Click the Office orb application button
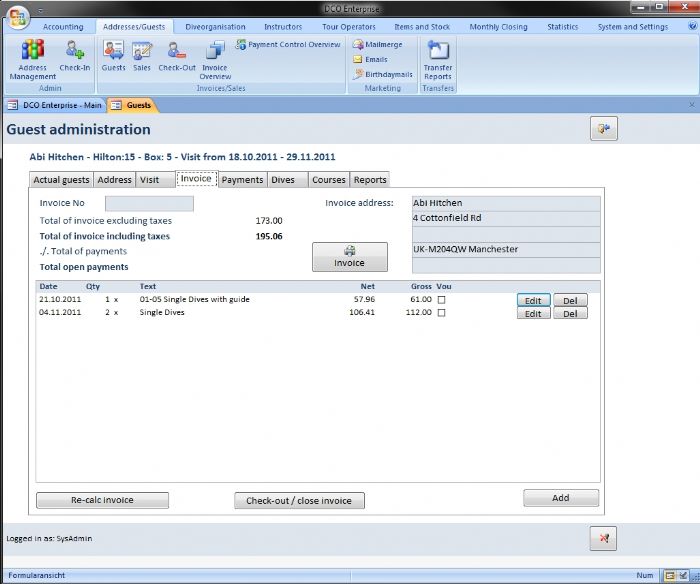700x584 pixels. [x=18, y=18]
